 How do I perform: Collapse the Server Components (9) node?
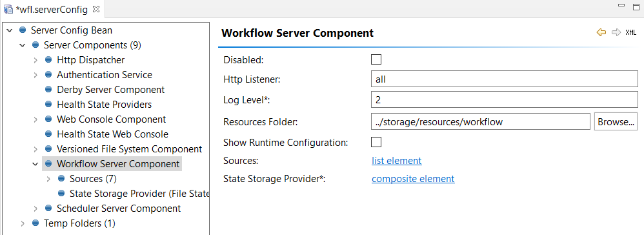point(23,45)
